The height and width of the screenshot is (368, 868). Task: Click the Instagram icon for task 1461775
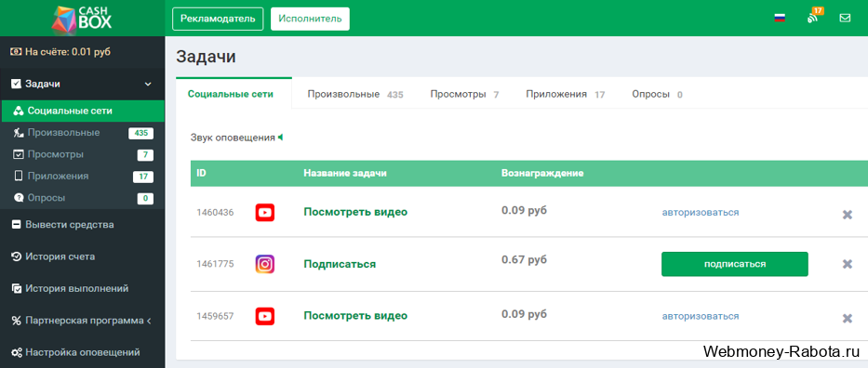pyautogui.click(x=264, y=264)
